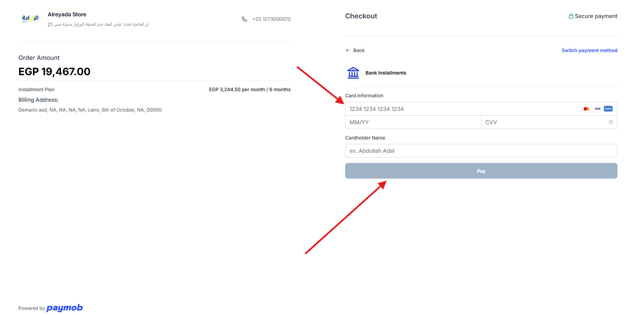Screen dimensions: 644x315
Task: Click the Alreyada Store name heading
Action: (x=67, y=14)
